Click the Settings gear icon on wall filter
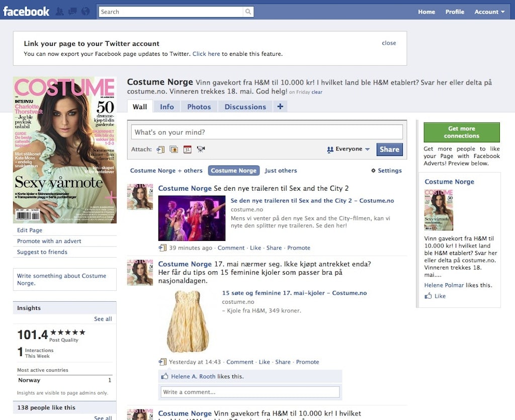 tap(373, 171)
